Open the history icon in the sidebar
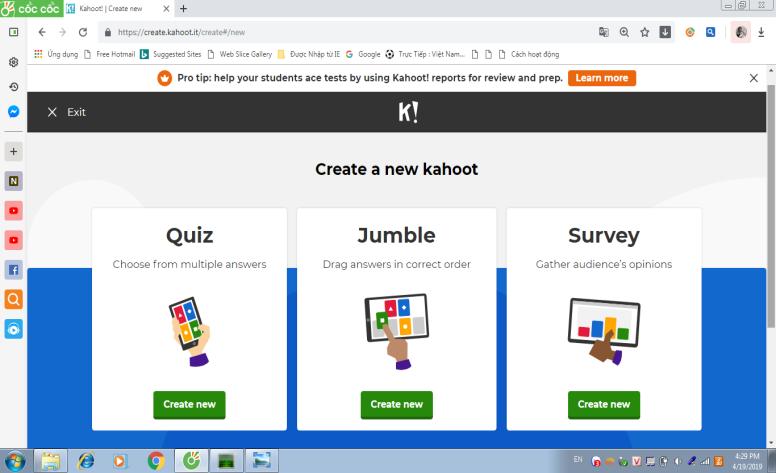Viewport: 776px width, 473px height. [13, 87]
